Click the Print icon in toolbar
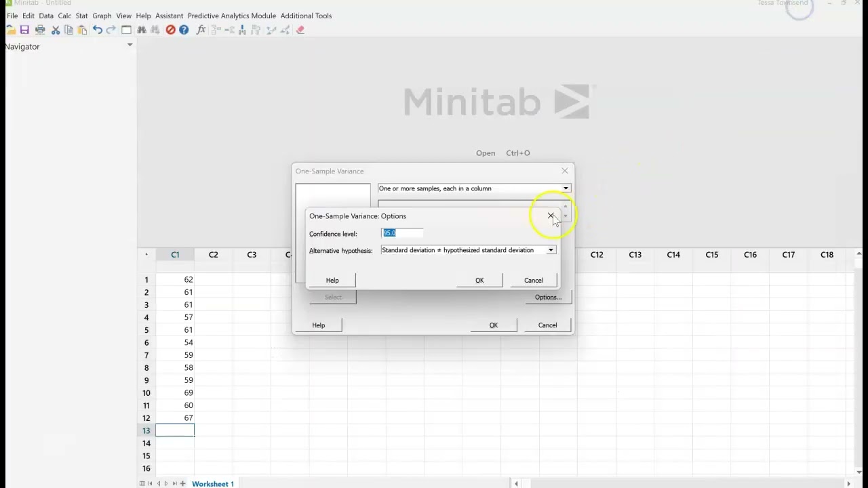The width and height of the screenshot is (868, 488). [40, 30]
